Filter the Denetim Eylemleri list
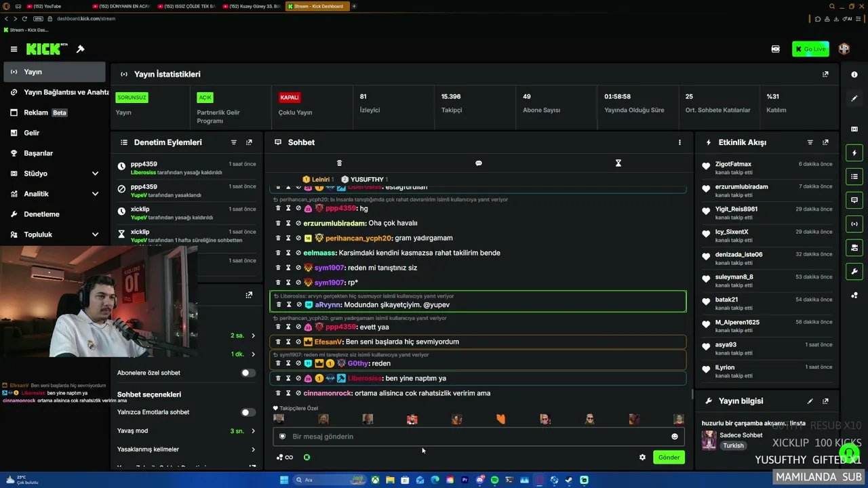 pyautogui.click(x=234, y=142)
